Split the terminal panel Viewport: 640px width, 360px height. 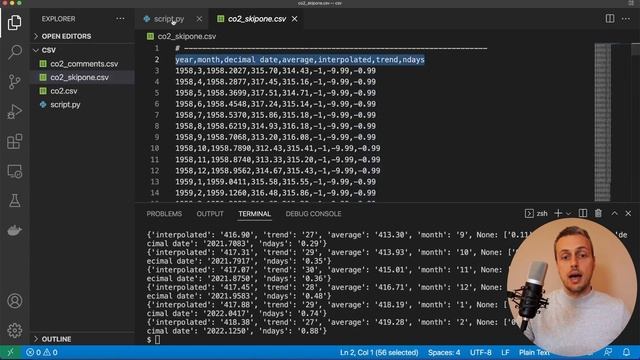(x=583, y=213)
